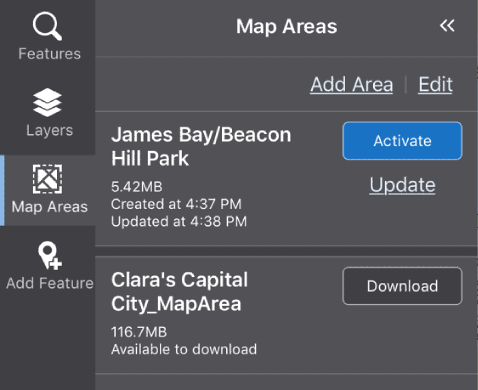Select the Add Feature tab label
Image resolution: width=478 pixels, height=390 pixels.
coord(50,283)
